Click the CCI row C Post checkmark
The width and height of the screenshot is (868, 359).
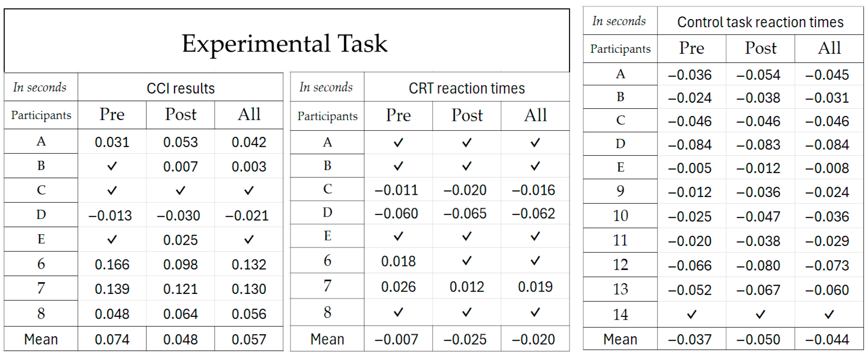[x=180, y=191]
